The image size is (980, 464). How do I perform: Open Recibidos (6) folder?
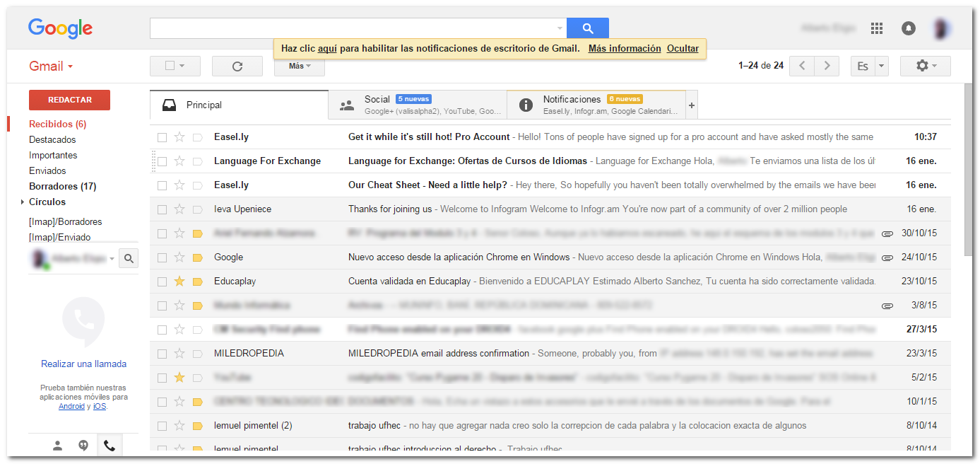(x=57, y=124)
